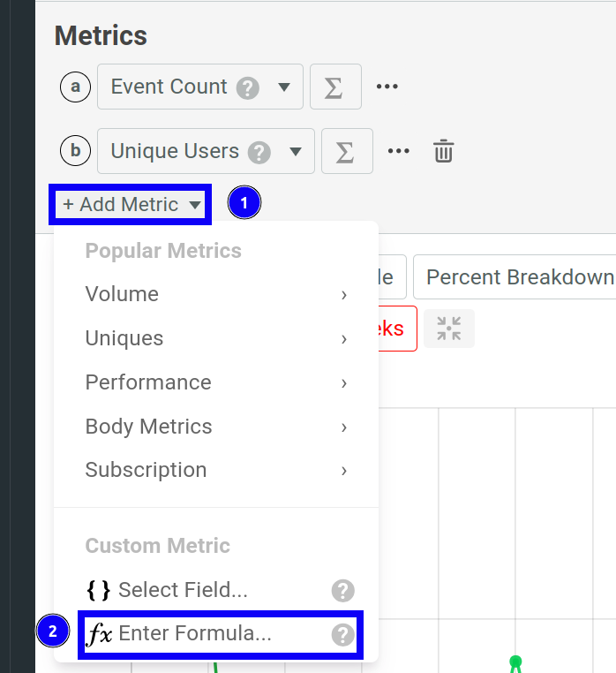Open the Add Metric dropdown
616x673 pixels.
(131, 205)
